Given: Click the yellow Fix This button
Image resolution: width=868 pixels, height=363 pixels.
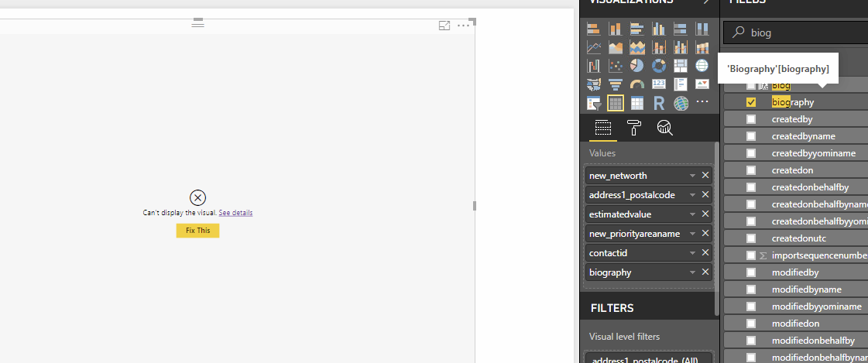Looking at the screenshot, I should click(x=197, y=231).
